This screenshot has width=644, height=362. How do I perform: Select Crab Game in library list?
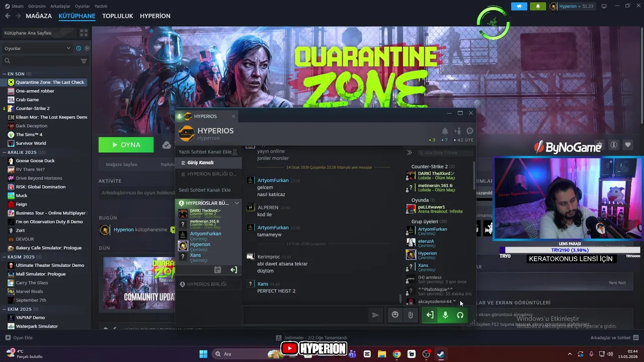point(27,100)
